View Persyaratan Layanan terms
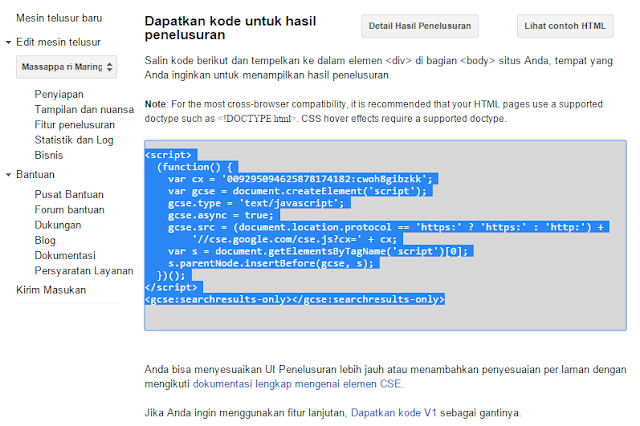Viewport: 640px width, 426px height. point(84,271)
